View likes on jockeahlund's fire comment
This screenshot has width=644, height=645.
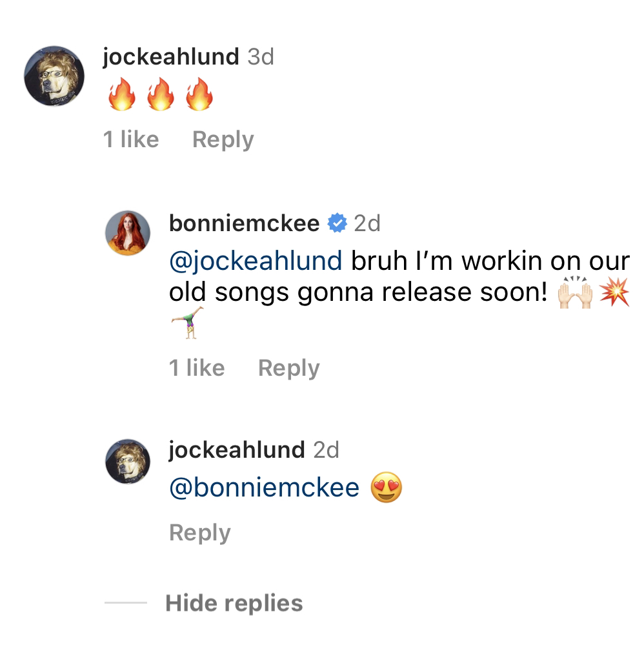[131, 139]
